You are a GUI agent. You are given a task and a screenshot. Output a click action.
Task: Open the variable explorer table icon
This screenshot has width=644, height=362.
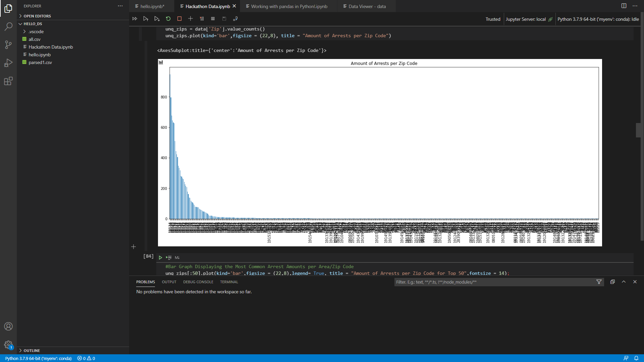click(x=213, y=19)
